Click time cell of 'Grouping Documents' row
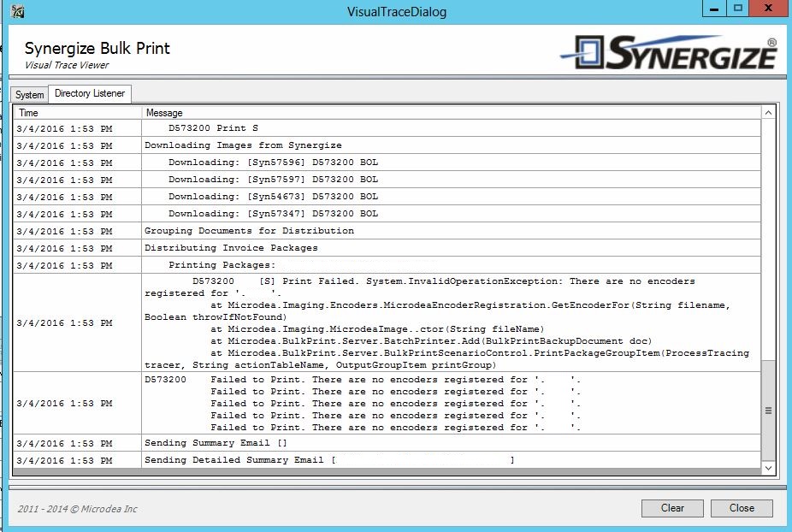The width and height of the screenshot is (792, 532). click(77, 231)
